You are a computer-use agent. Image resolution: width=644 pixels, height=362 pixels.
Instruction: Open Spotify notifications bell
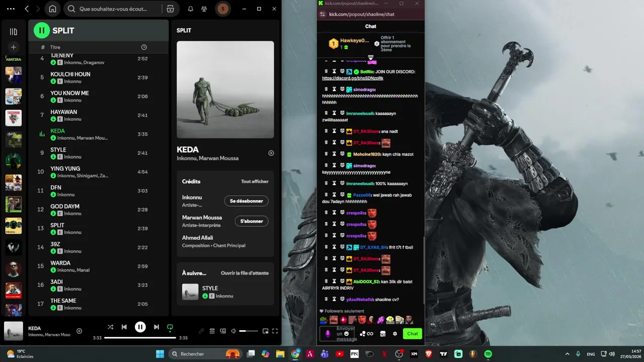(x=190, y=9)
